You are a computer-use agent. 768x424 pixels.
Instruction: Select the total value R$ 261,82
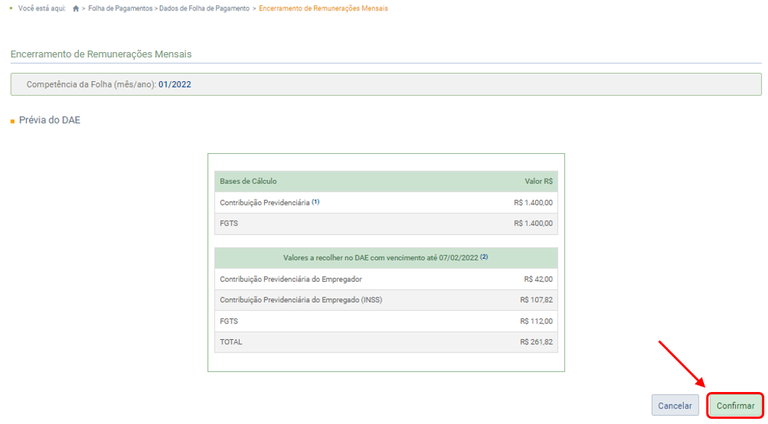click(536, 342)
